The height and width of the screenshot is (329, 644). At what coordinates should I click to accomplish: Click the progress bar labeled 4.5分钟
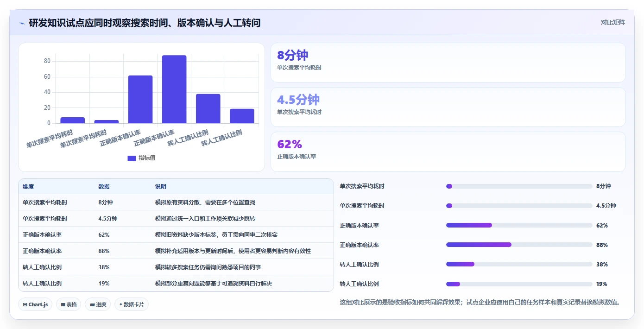(x=519, y=206)
